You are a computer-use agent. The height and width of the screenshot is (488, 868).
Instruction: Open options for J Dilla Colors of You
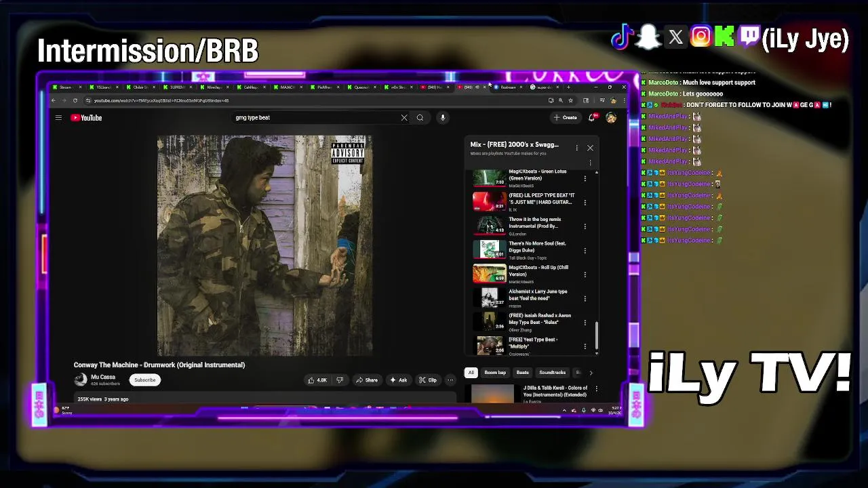pos(596,389)
